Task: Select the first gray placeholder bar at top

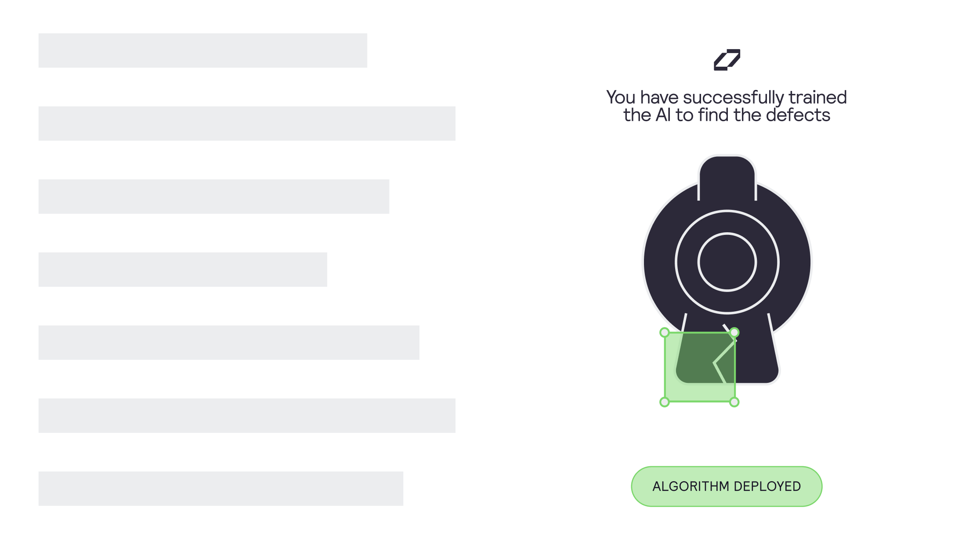Action: coord(203,50)
